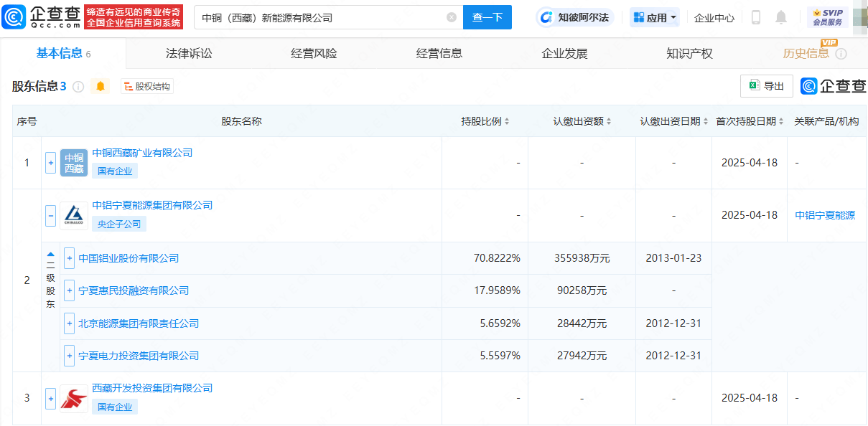Screen dimensions: 868x426
Task: Open 中铜西藏矿业有限公司 link
Action: click(x=142, y=153)
